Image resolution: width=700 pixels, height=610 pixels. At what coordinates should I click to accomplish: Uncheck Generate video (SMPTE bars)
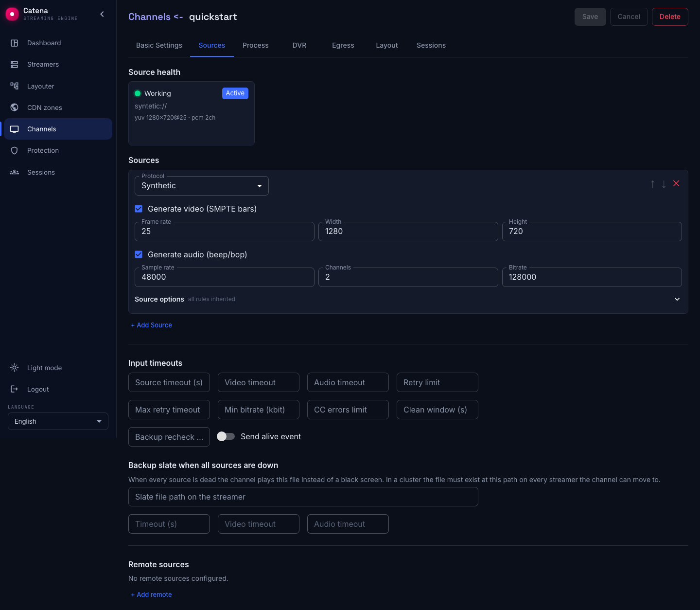tap(139, 209)
